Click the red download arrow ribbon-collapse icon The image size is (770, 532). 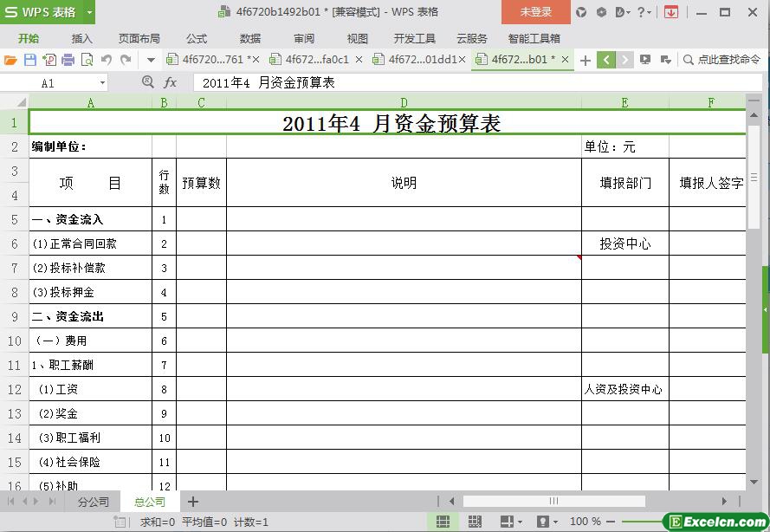[670, 12]
